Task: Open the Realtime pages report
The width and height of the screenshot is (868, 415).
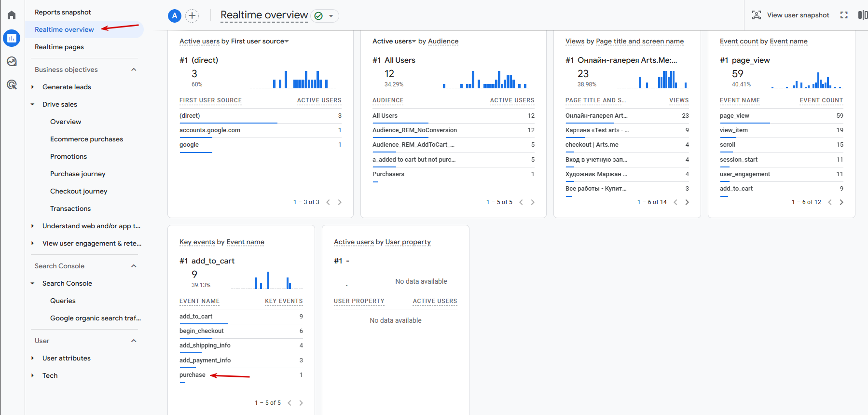Action: [59, 47]
